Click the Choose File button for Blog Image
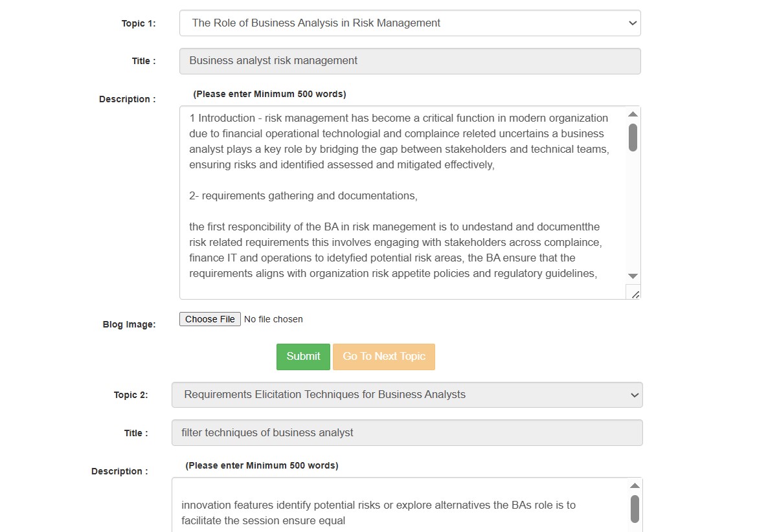 pyautogui.click(x=210, y=319)
